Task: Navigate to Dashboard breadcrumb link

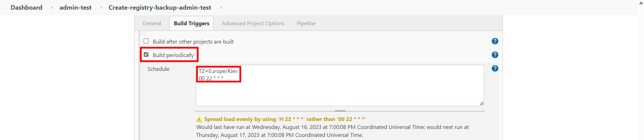Action: click(26, 8)
